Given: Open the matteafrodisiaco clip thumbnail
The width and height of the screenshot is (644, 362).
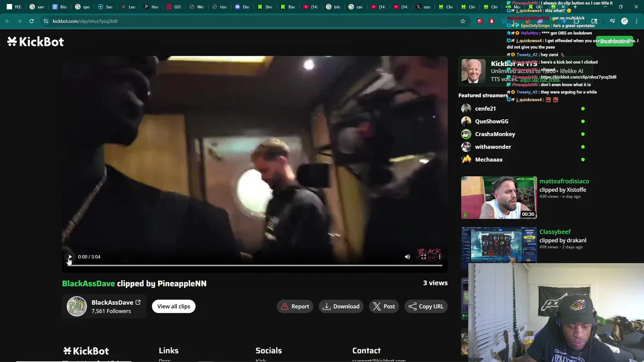Looking at the screenshot, I should click(x=499, y=197).
